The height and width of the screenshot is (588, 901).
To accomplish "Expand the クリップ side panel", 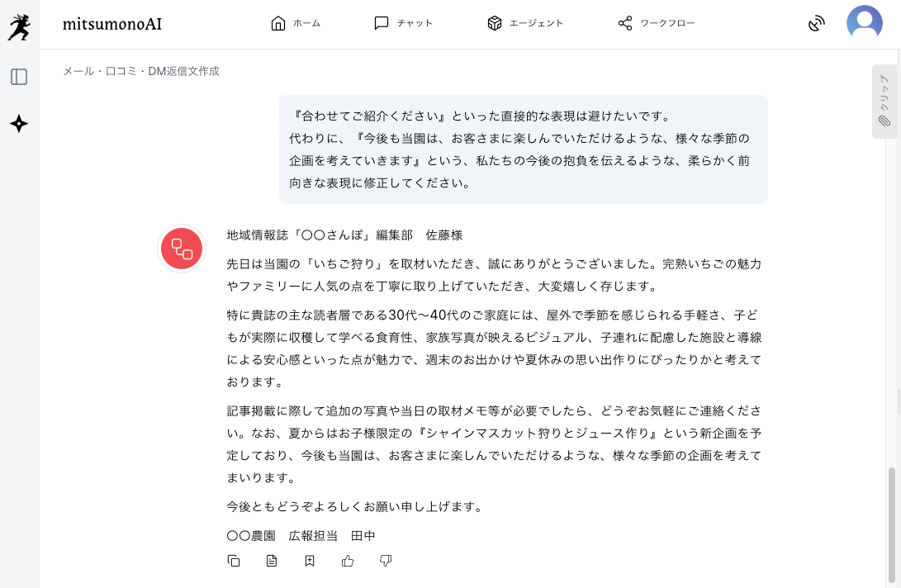I will point(884,101).
